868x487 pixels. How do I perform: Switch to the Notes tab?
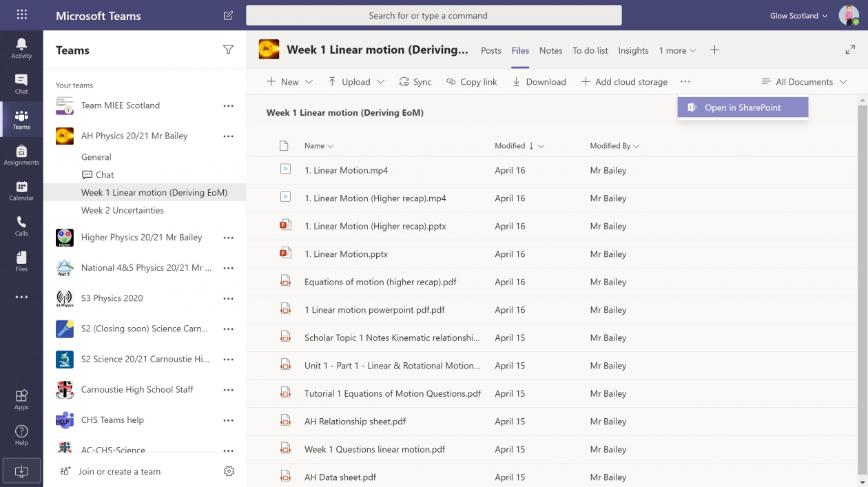pos(550,50)
